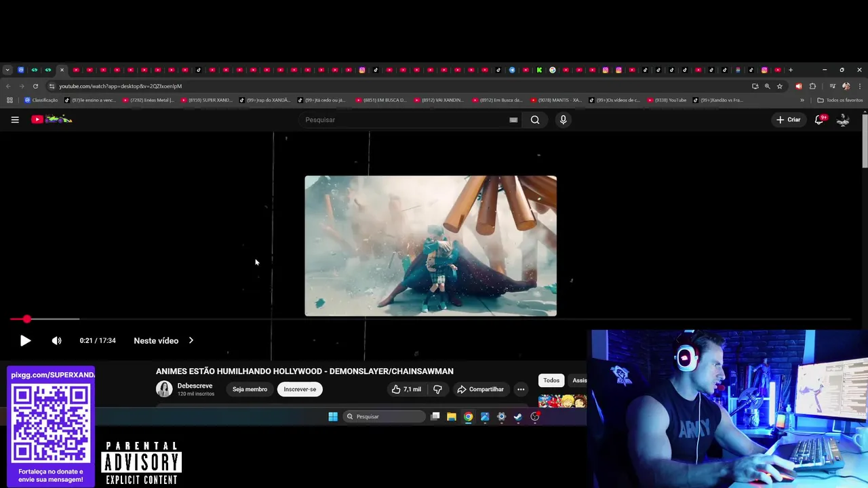Play the paused video

click(25, 341)
